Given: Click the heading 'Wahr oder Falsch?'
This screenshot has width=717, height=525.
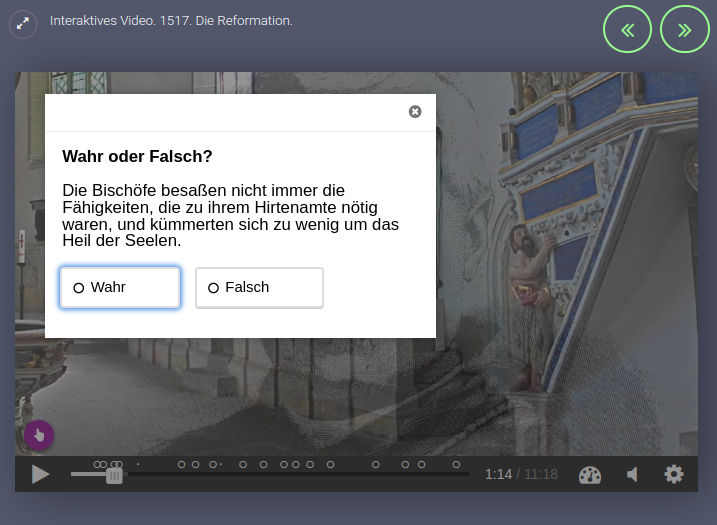Looking at the screenshot, I should (137, 156).
